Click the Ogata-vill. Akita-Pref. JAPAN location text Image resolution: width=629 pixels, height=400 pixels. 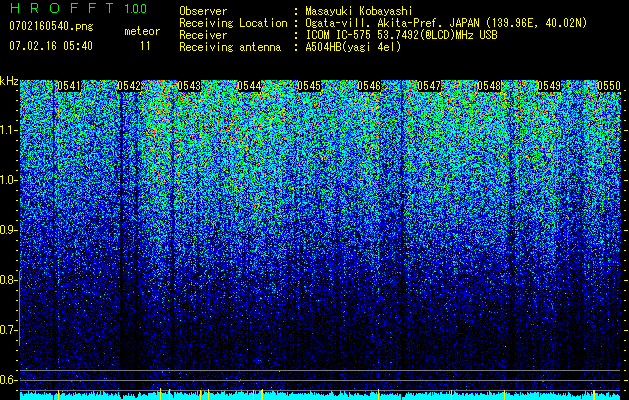(446, 23)
